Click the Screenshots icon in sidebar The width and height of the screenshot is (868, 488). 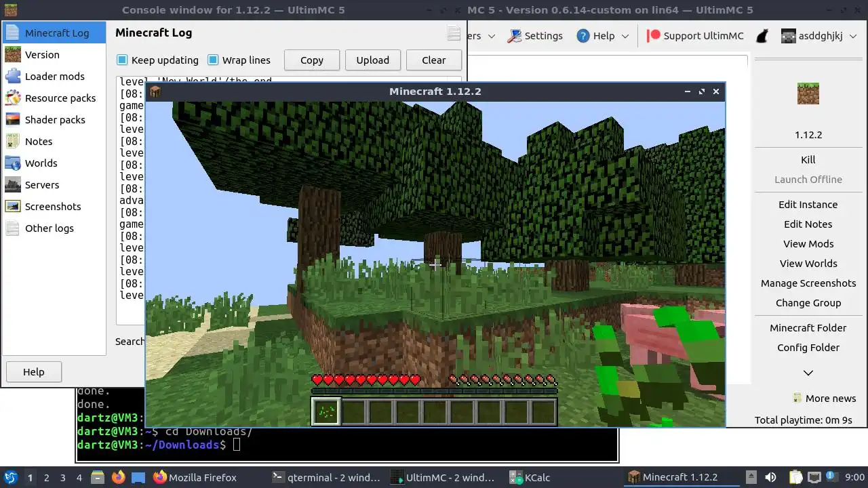tap(13, 207)
